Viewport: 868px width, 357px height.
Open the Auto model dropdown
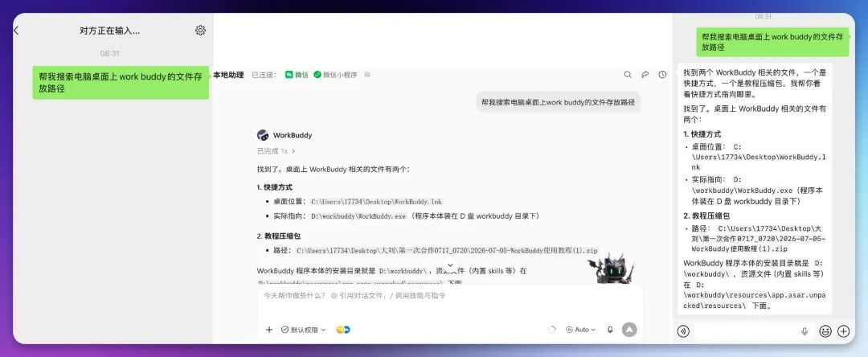[x=580, y=330]
